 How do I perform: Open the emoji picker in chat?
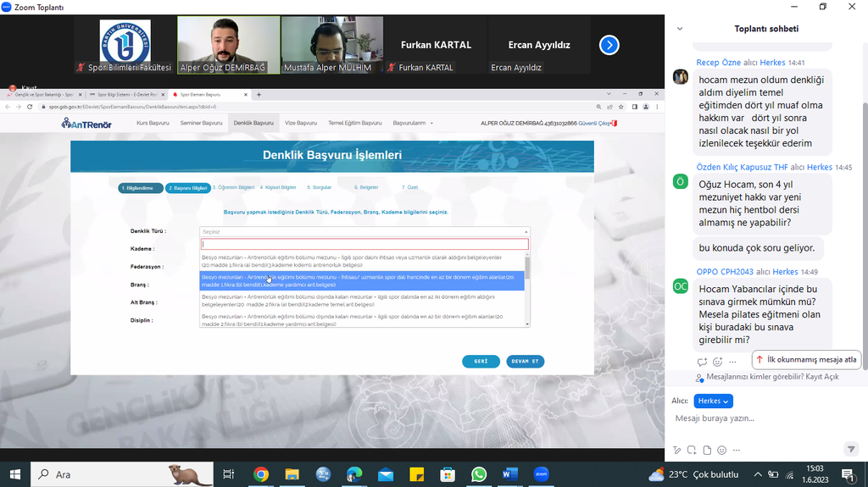[x=721, y=450]
